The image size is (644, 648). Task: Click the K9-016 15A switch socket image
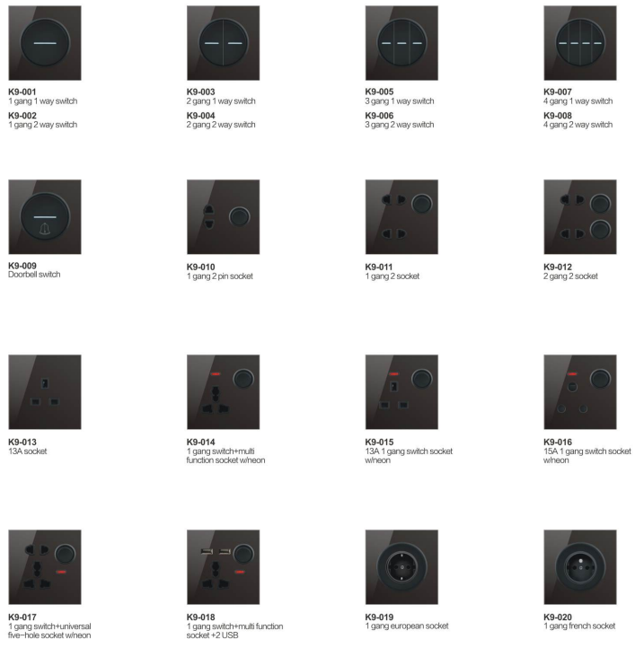tap(580, 392)
